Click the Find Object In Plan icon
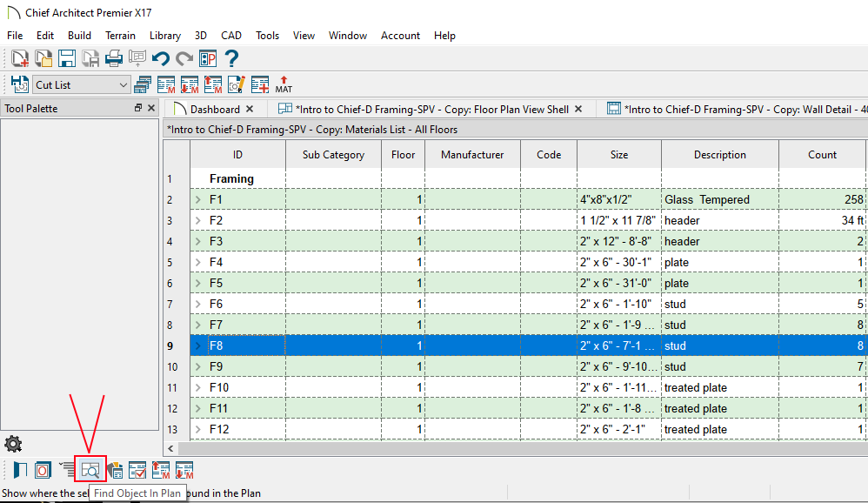 (90, 470)
